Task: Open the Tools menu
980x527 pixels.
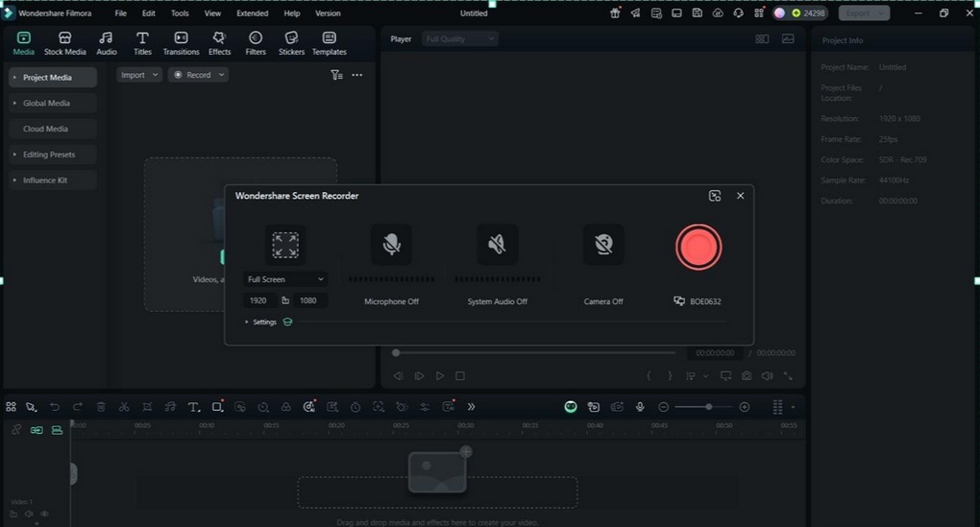Action: 180,13
